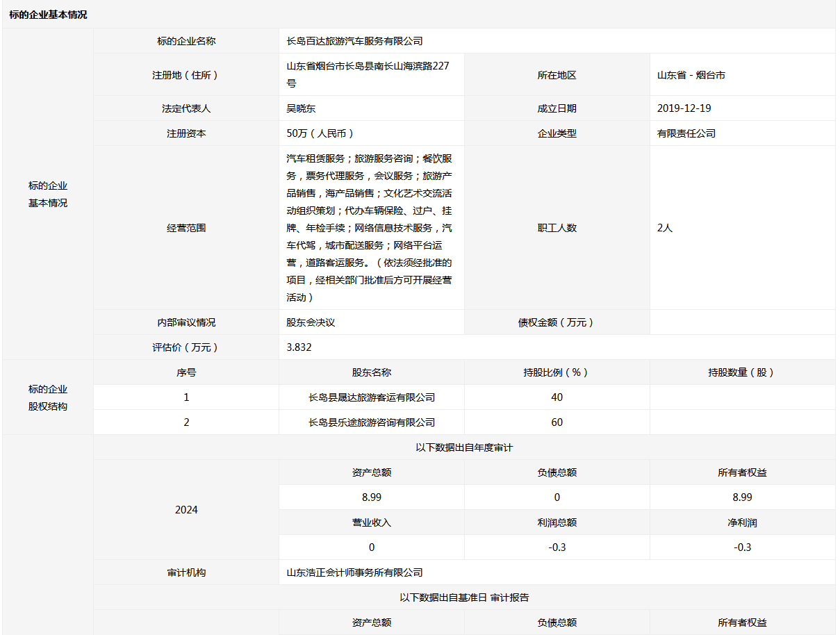Image resolution: width=840 pixels, height=635 pixels.
Task: Select the 60 percent shareholding value
Action: (x=557, y=422)
